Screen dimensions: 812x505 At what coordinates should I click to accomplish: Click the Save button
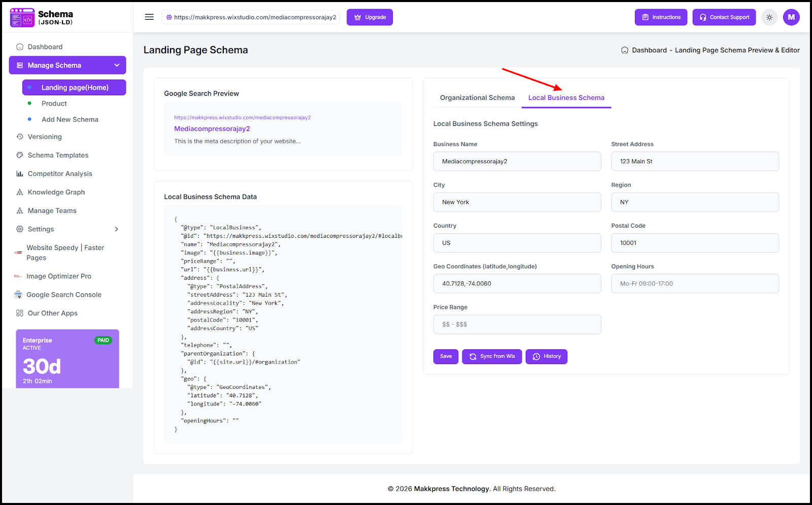pos(446,356)
